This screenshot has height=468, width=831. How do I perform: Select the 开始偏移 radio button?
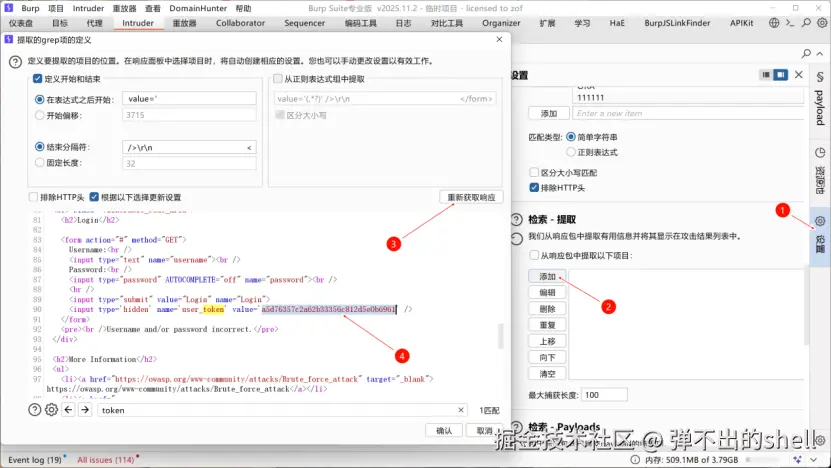tap(39, 115)
